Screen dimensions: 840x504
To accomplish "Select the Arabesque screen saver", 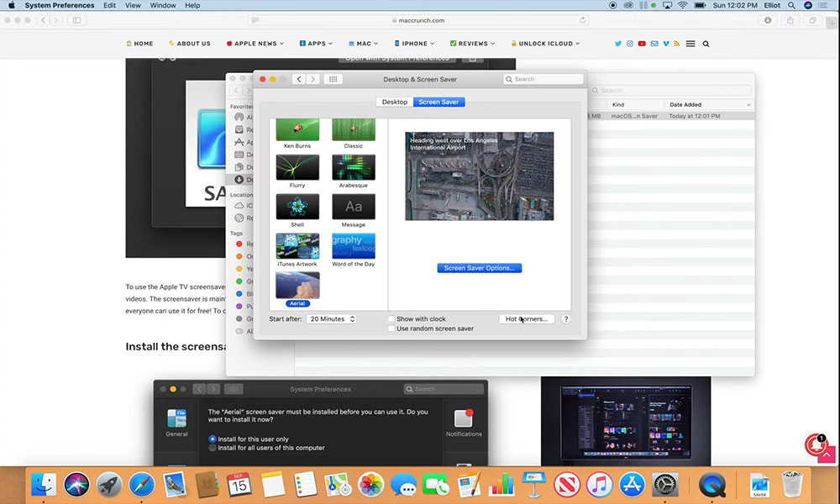I will coord(354,168).
